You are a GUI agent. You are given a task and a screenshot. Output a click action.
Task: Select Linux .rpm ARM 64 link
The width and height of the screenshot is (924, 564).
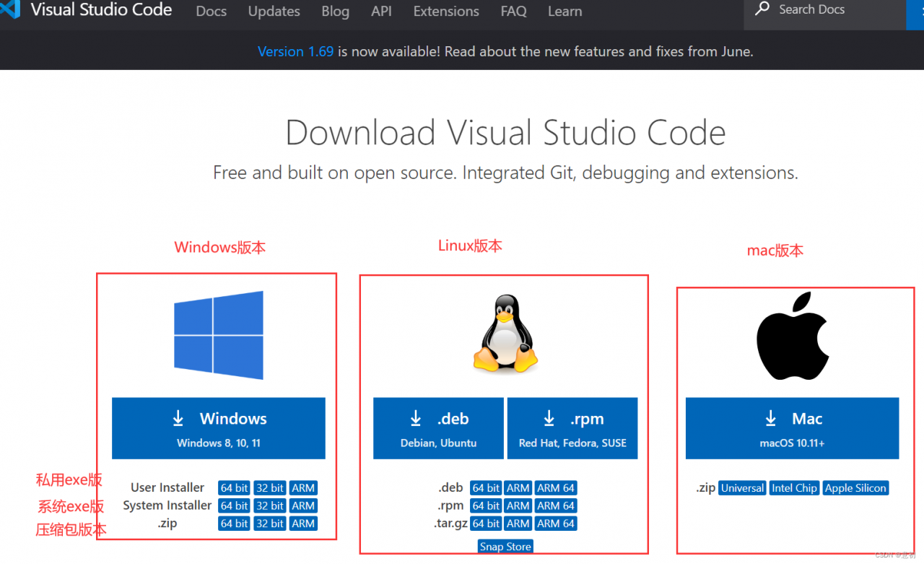(x=556, y=506)
